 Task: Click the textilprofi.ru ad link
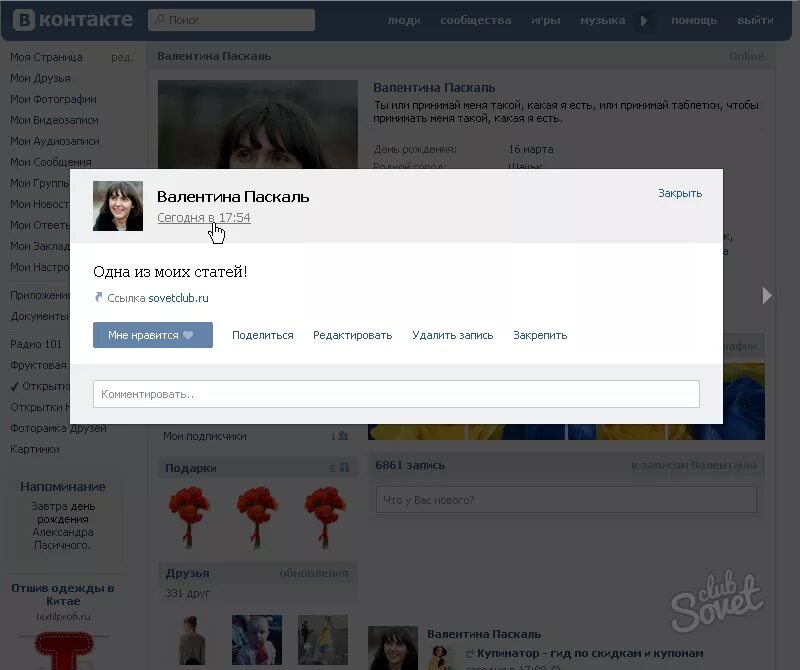click(x=63, y=616)
